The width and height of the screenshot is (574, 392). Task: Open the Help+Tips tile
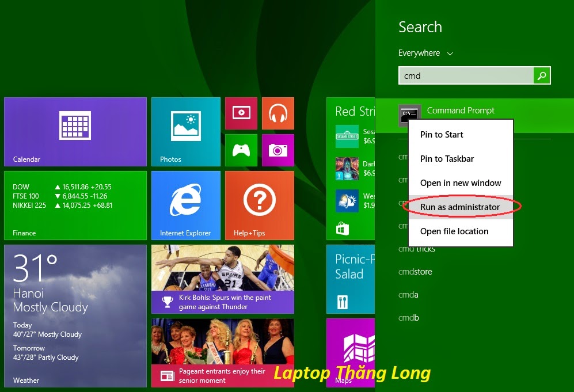tap(260, 205)
